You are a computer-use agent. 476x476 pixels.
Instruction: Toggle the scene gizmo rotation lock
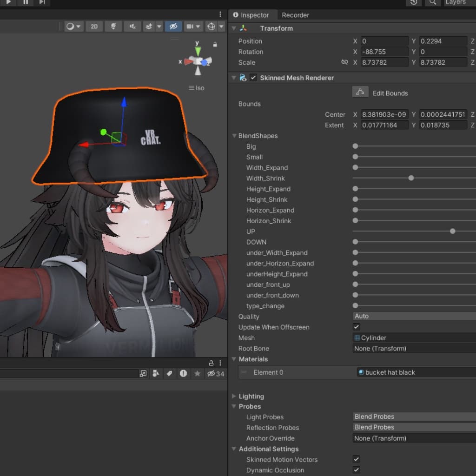pyautogui.click(x=215, y=45)
